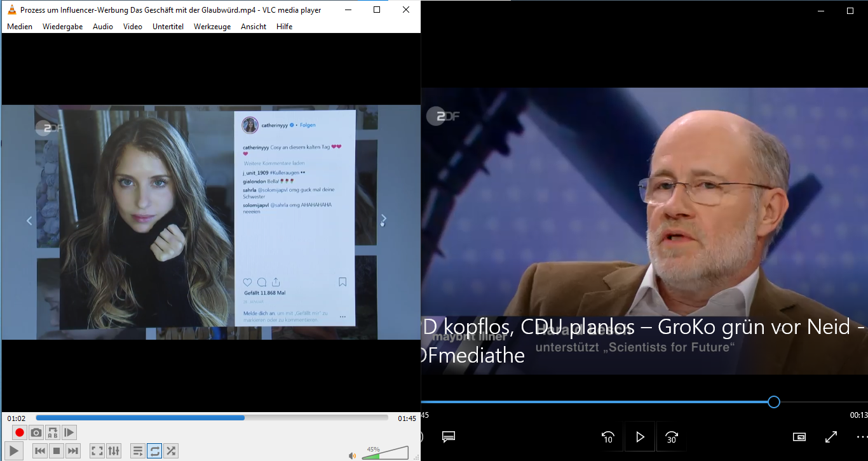Open extended settings equalizer icon
Image resolution: width=868 pixels, height=461 pixels.
[x=114, y=451]
